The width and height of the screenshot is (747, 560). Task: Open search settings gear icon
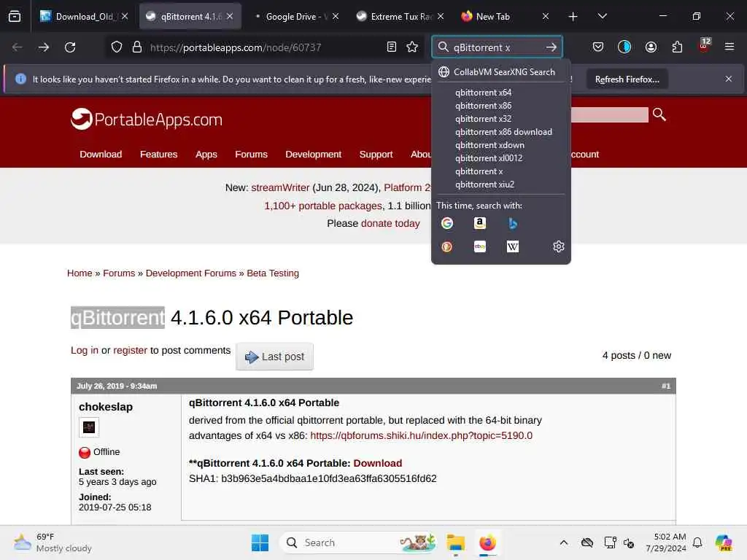tap(558, 246)
